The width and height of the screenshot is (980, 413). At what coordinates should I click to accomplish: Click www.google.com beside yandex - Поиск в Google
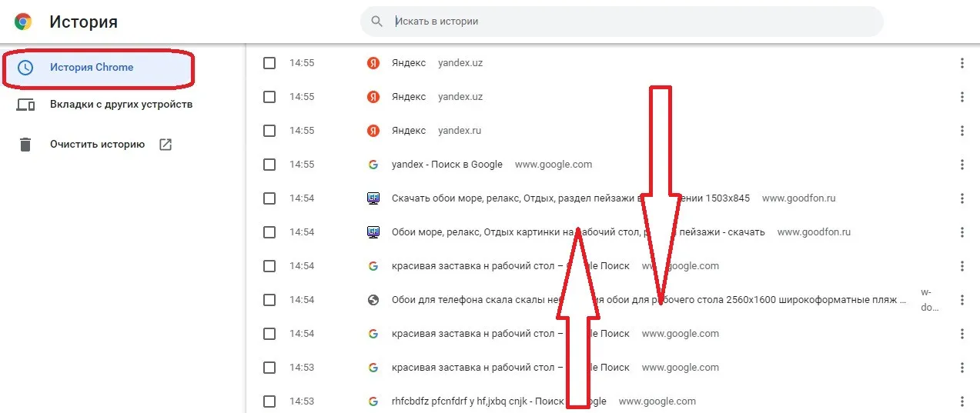point(554,165)
